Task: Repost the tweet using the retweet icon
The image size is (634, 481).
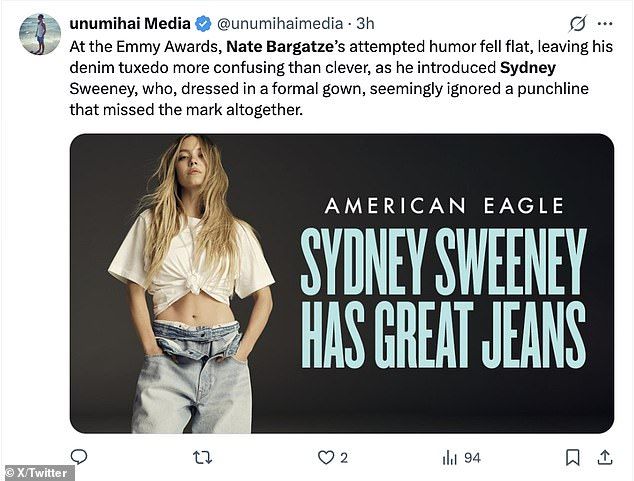Action: pos(201,457)
